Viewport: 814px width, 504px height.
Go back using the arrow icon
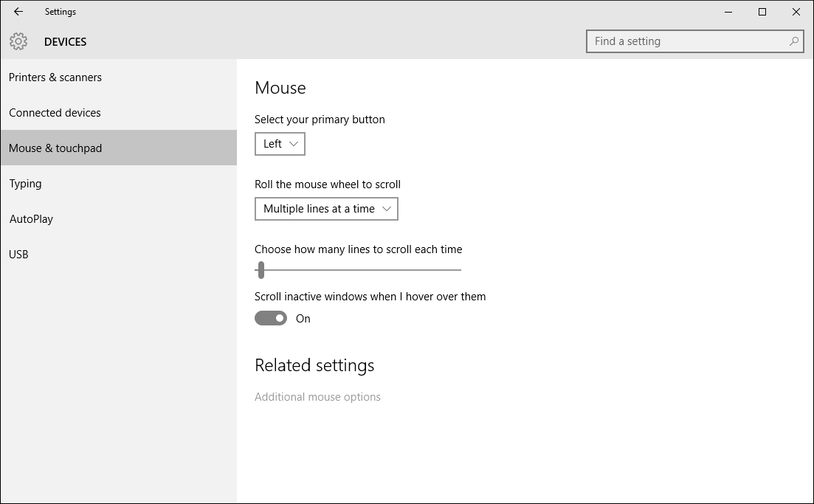[x=18, y=11]
